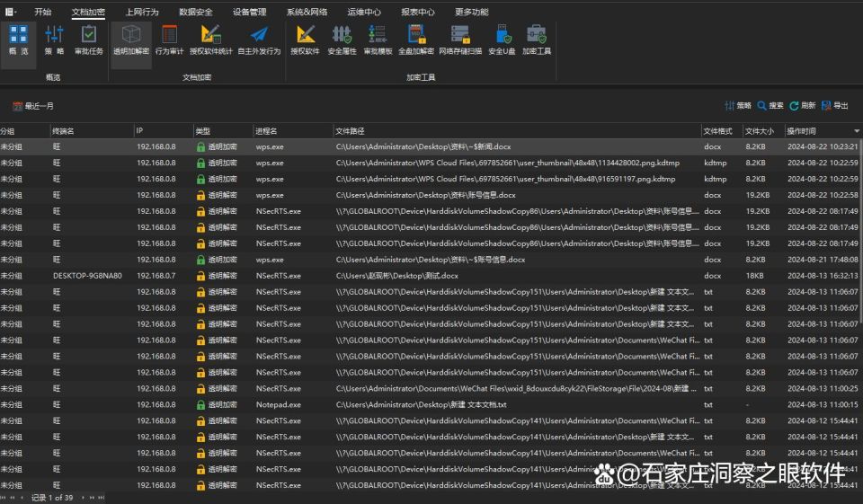Click the DESKTOP-9G8NA80 terminal name

click(x=87, y=276)
